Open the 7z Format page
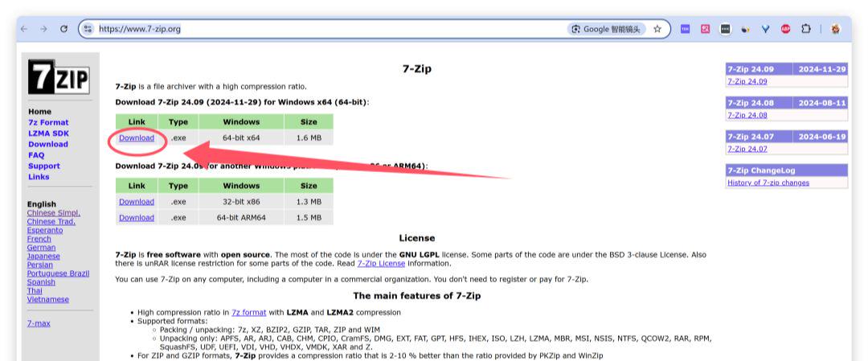This screenshot has height=361, width=868. click(x=48, y=122)
